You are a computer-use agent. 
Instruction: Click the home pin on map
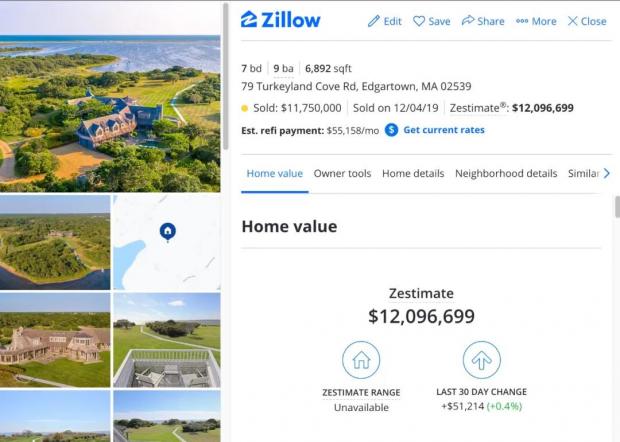click(x=168, y=232)
